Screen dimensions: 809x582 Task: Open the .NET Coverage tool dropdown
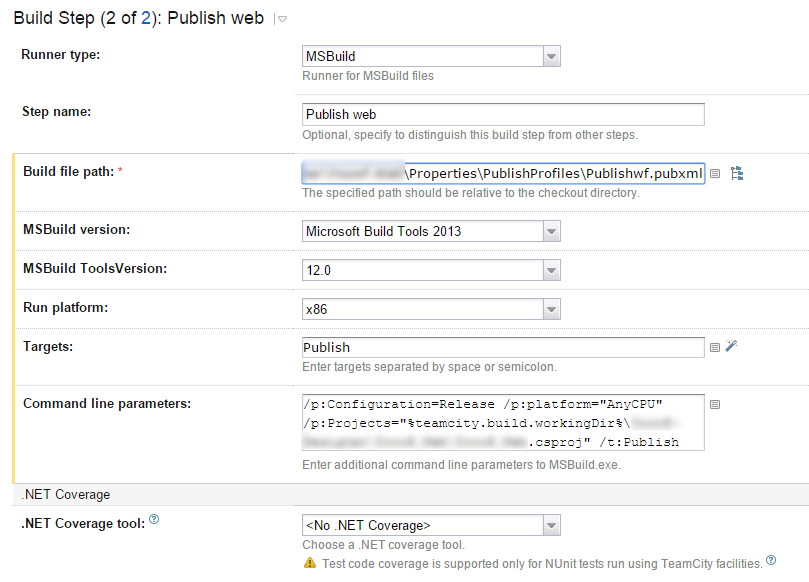(x=551, y=525)
